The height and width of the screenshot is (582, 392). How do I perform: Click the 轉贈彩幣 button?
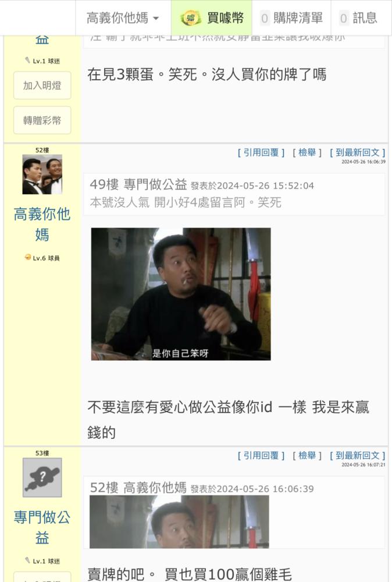point(42,120)
